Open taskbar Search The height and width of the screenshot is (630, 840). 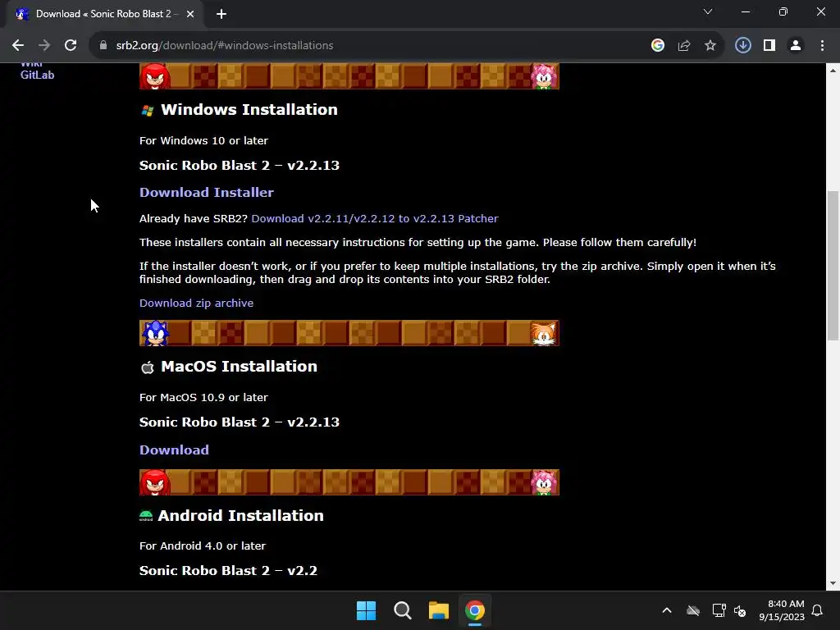point(402,610)
